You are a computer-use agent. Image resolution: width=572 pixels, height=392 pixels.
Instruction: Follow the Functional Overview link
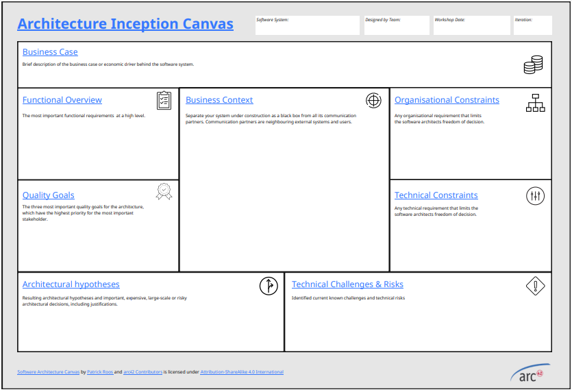click(62, 99)
